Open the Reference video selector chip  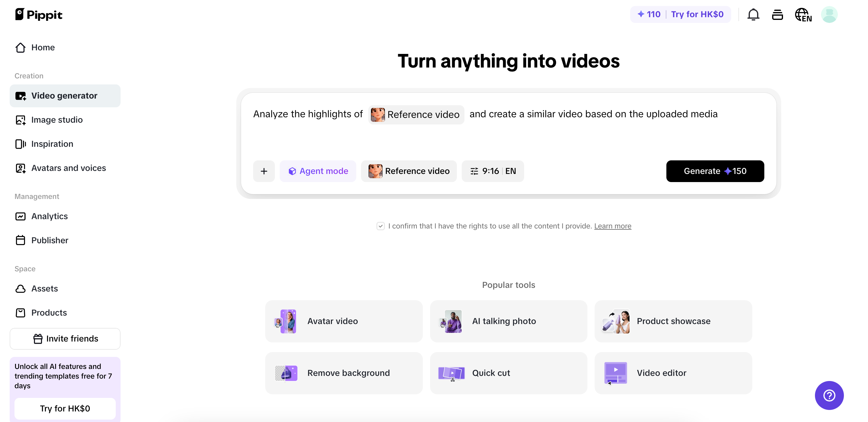pyautogui.click(x=409, y=171)
